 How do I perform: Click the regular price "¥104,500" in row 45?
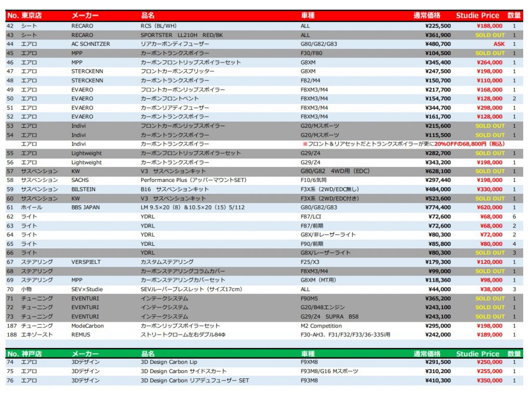coord(438,54)
